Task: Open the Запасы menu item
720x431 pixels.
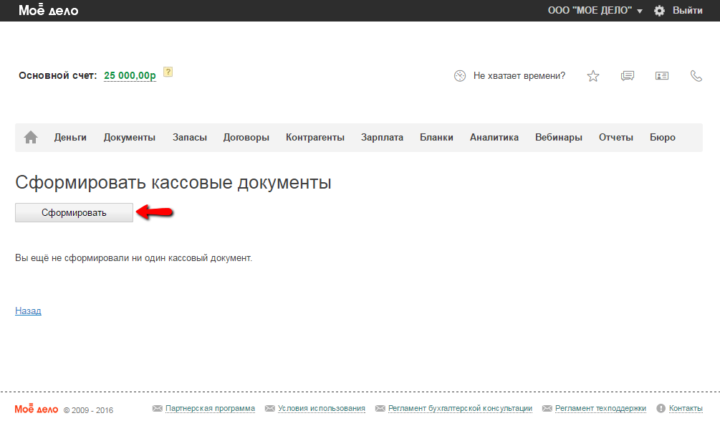Action: (190, 137)
